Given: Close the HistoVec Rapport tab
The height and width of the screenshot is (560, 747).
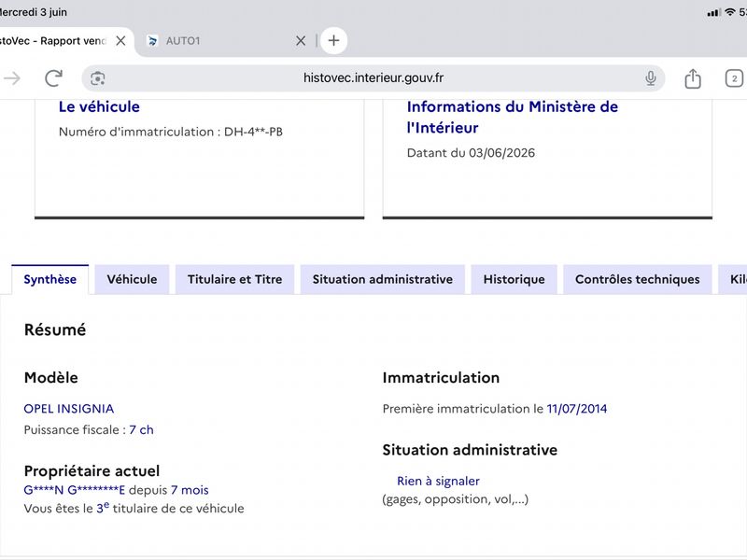Looking at the screenshot, I should [121, 41].
